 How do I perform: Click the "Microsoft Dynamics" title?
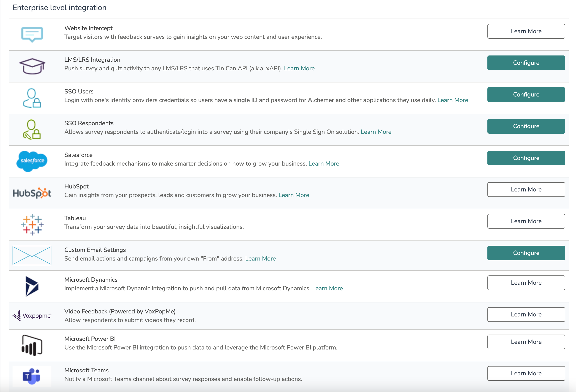click(91, 280)
